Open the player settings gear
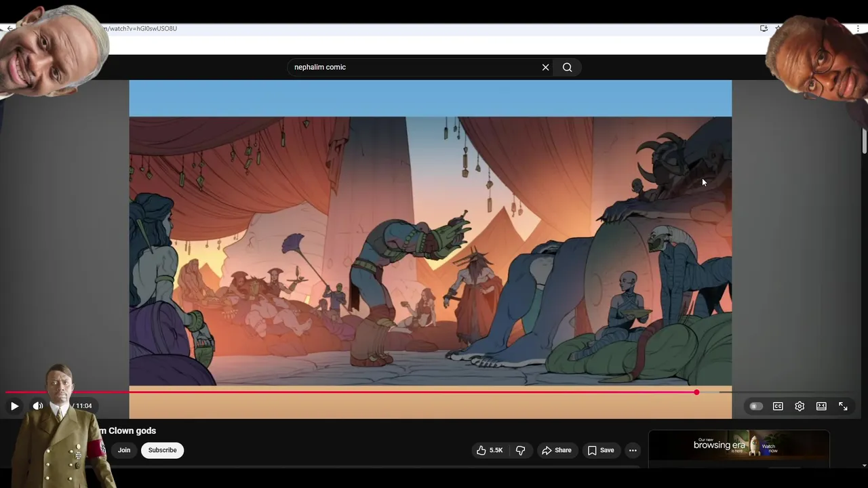868x488 pixels. tap(800, 406)
